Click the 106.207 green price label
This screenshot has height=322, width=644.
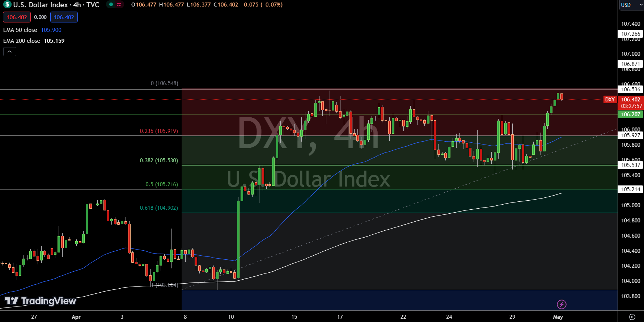click(631, 114)
